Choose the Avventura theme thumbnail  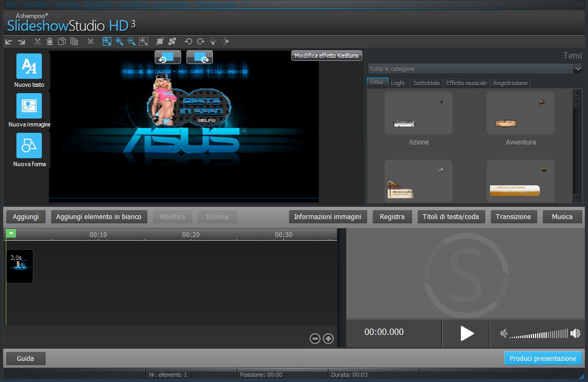pos(520,113)
